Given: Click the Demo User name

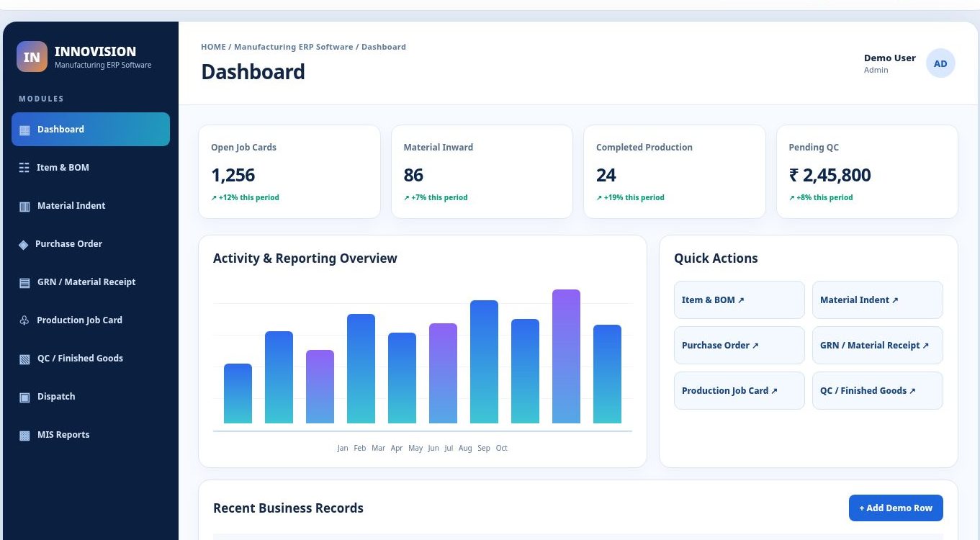Looking at the screenshot, I should [890, 58].
